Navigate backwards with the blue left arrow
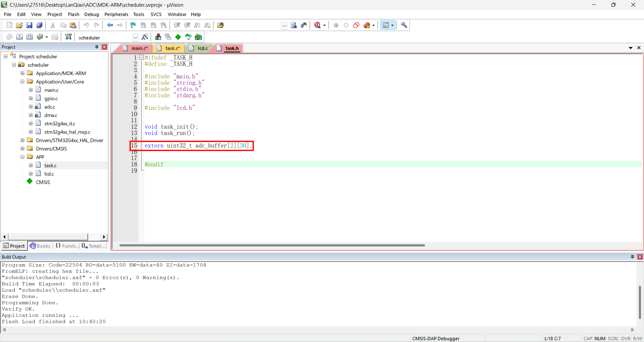Viewport: 644px width, 342px height. pyautogui.click(x=110, y=25)
